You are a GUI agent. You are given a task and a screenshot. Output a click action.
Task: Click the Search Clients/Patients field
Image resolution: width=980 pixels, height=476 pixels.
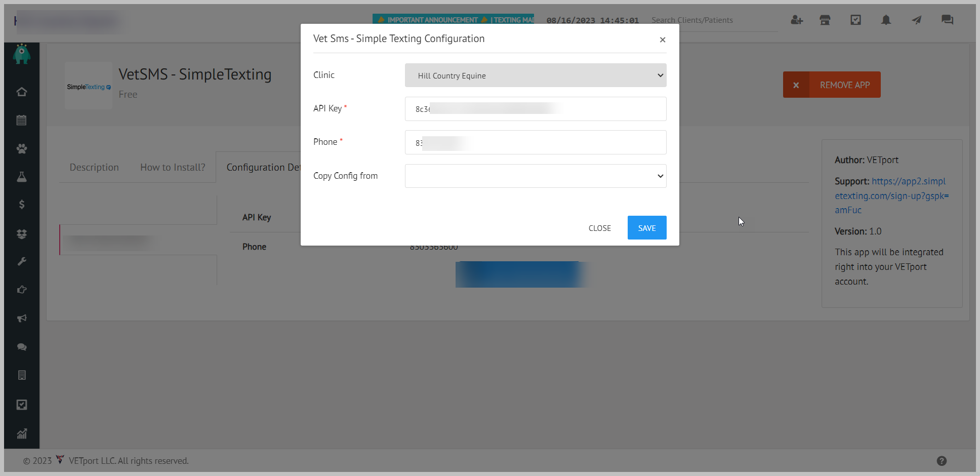click(x=714, y=20)
